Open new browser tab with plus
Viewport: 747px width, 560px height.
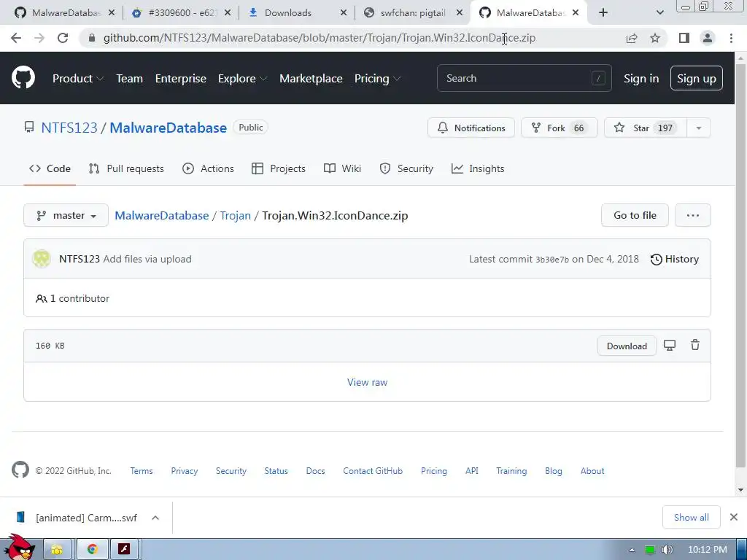603,13
